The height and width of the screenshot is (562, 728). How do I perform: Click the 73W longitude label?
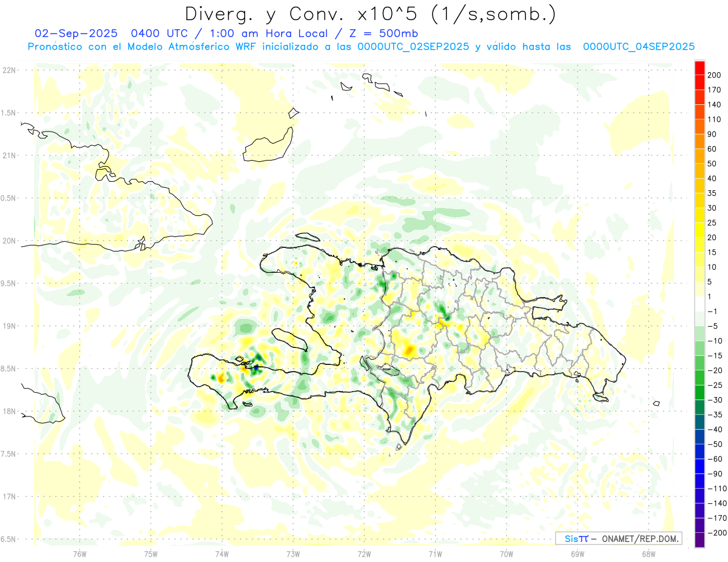point(292,554)
